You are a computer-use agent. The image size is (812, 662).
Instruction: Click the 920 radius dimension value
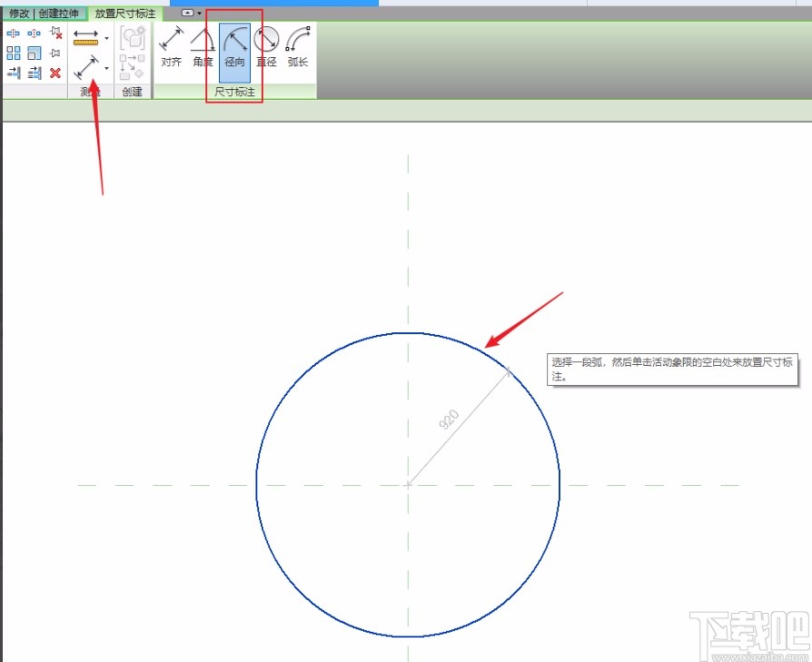point(449,420)
